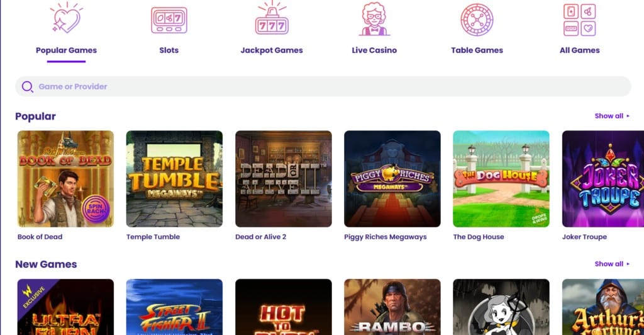Select The Dog House game tile

(501, 179)
